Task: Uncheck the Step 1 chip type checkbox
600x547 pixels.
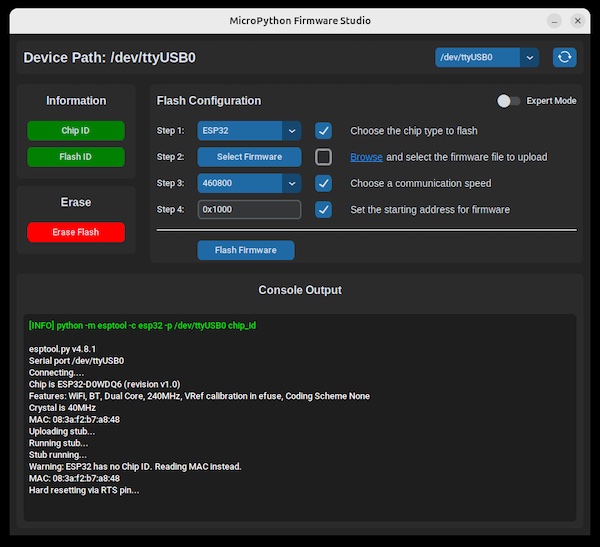Action: pyautogui.click(x=323, y=131)
